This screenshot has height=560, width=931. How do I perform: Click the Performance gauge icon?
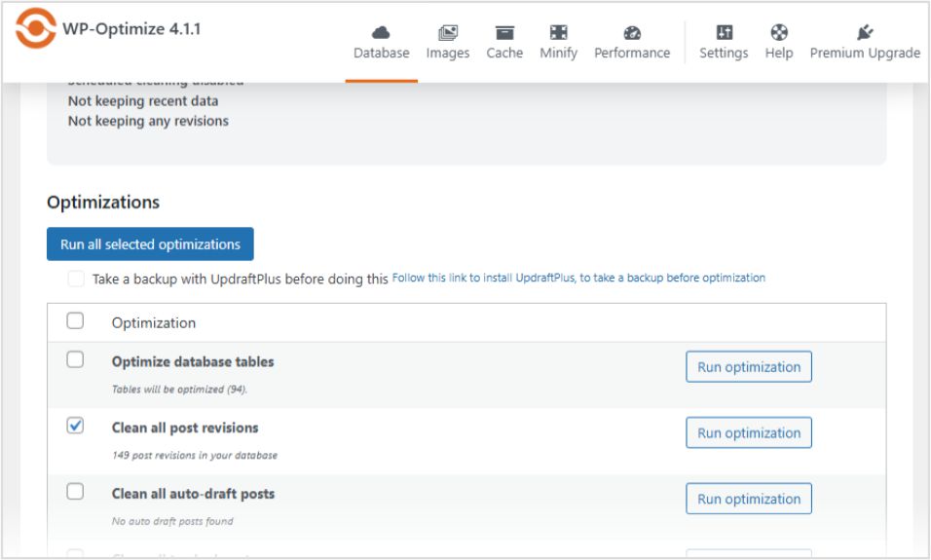632,33
